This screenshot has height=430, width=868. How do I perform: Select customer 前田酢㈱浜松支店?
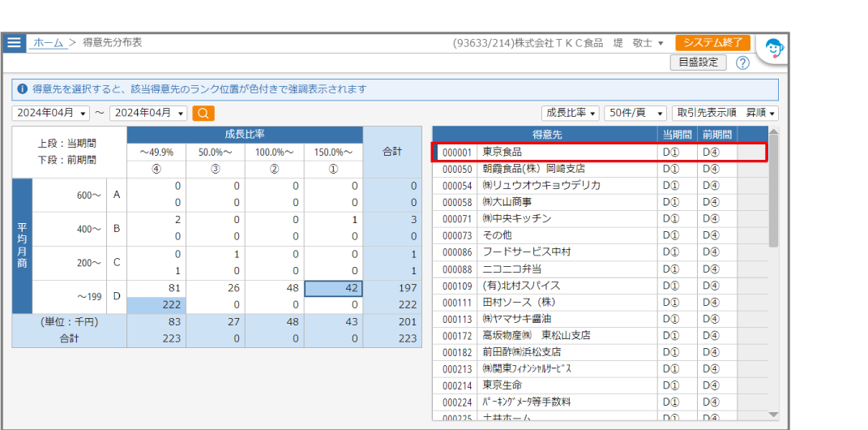coord(601,352)
